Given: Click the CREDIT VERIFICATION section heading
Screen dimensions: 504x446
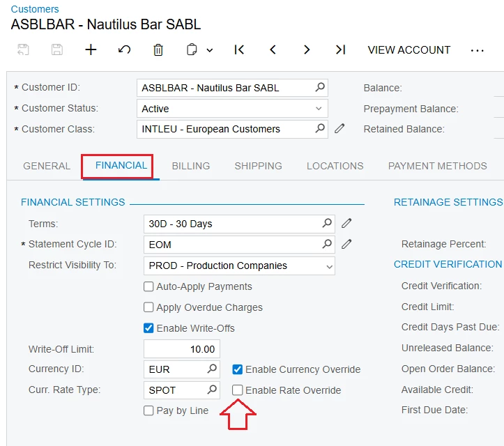Looking at the screenshot, I should pyautogui.click(x=448, y=264).
